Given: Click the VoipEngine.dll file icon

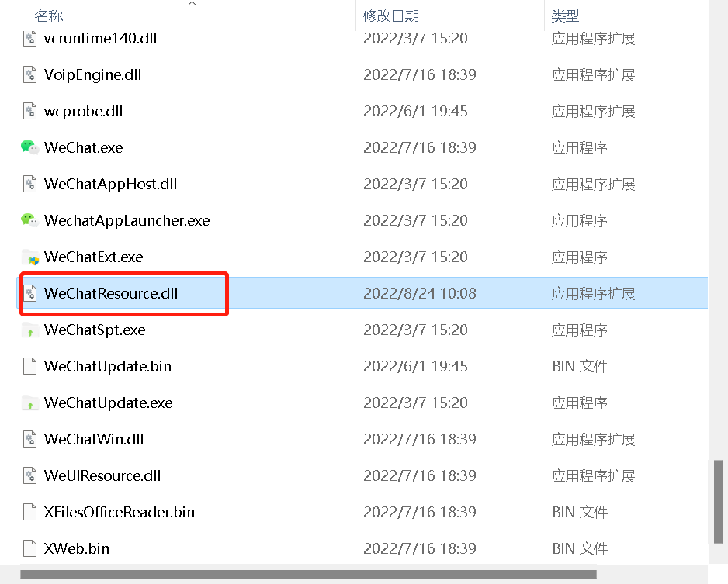Looking at the screenshot, I should tap(29, 74).
